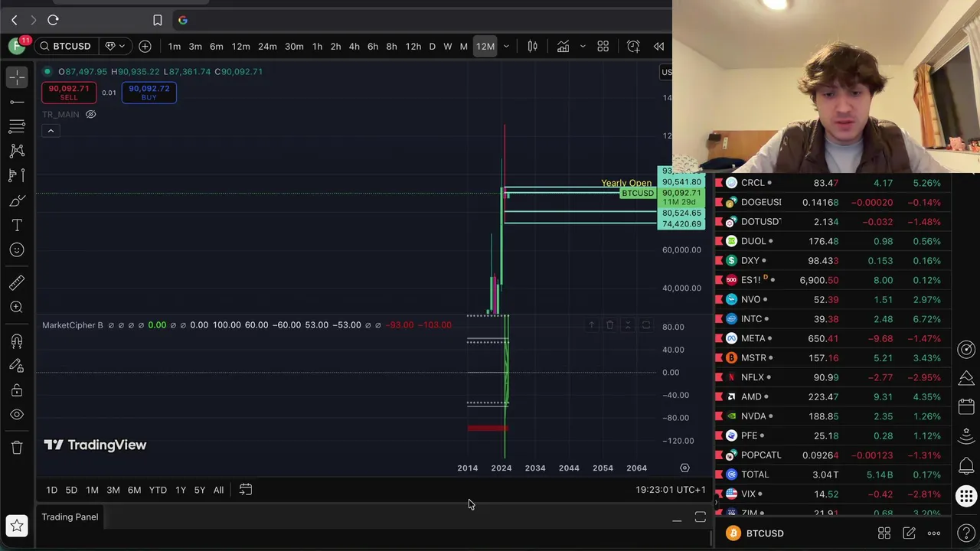Viewport: 980px width, 551px height.
Task: Select the brush drawing tool
Action: tap(17, 201)
